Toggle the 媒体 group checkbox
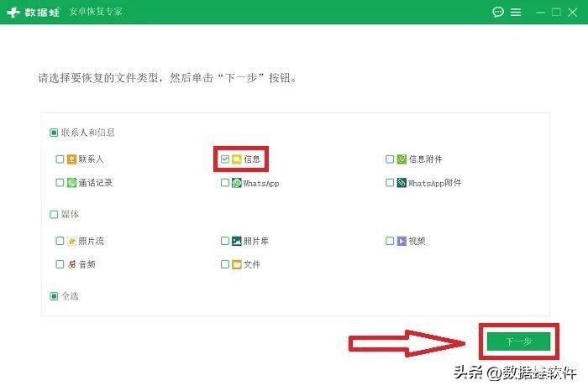Screen dimensions: 588x391 (x=54, y=214)
